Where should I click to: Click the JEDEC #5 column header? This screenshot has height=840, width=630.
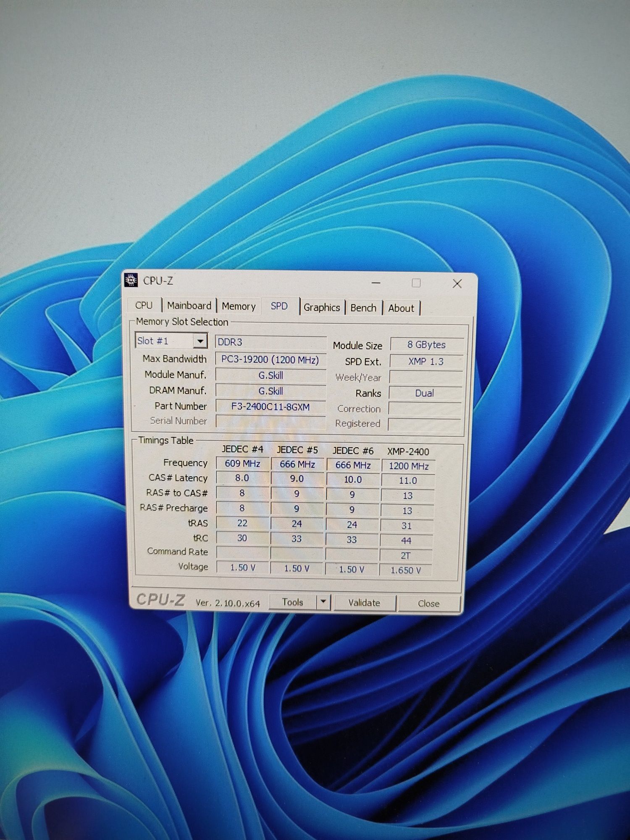coord(297,450)
